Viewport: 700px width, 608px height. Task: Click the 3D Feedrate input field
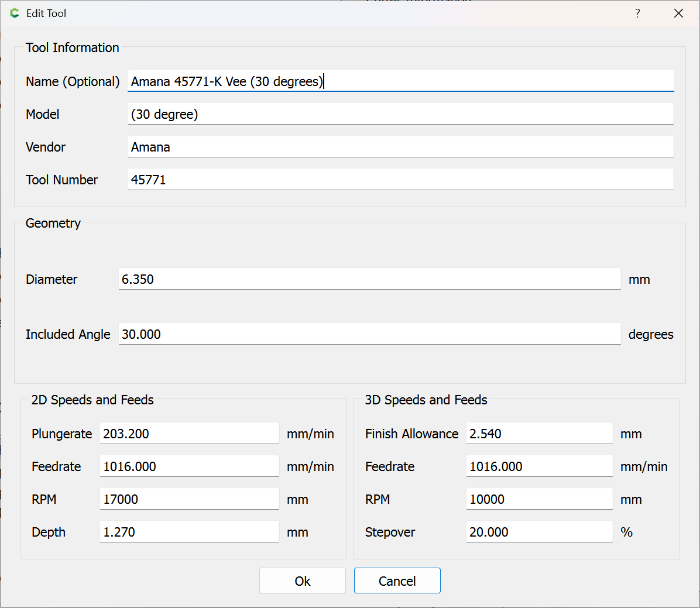(539, 466)
